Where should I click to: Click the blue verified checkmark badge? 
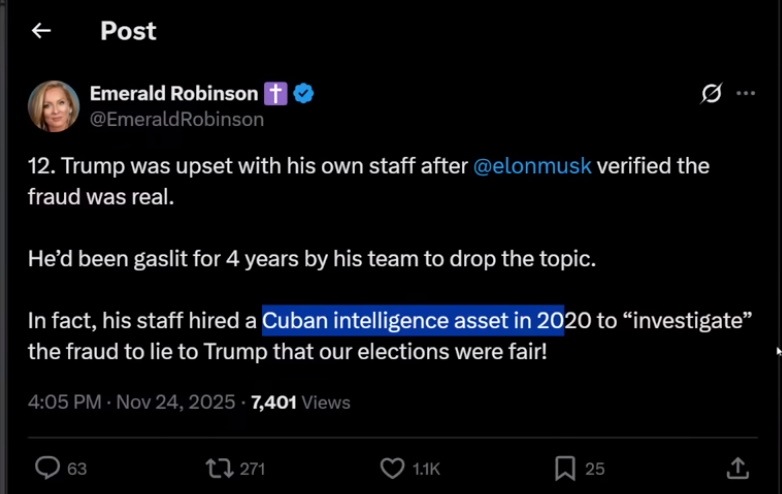[304, 94]
